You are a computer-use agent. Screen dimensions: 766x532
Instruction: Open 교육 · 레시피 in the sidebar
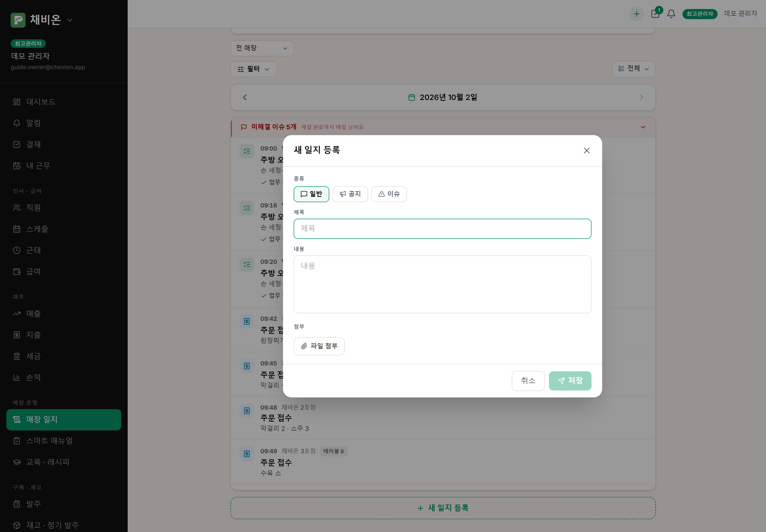tap(64, 462)
